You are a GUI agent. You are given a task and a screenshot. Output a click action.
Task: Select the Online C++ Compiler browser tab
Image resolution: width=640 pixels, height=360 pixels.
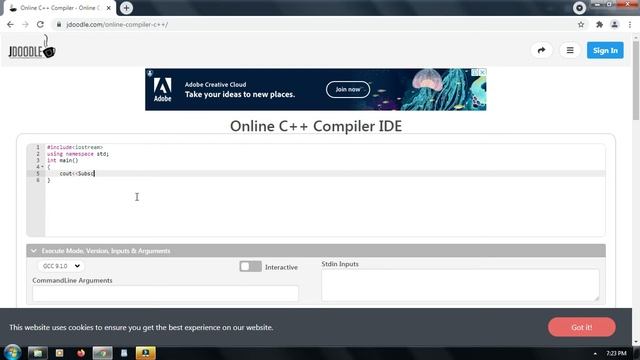point(60,8)
